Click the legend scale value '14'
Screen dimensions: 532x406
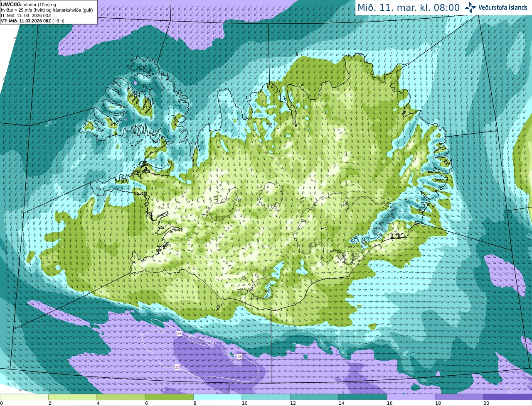[x=341, y=403]
